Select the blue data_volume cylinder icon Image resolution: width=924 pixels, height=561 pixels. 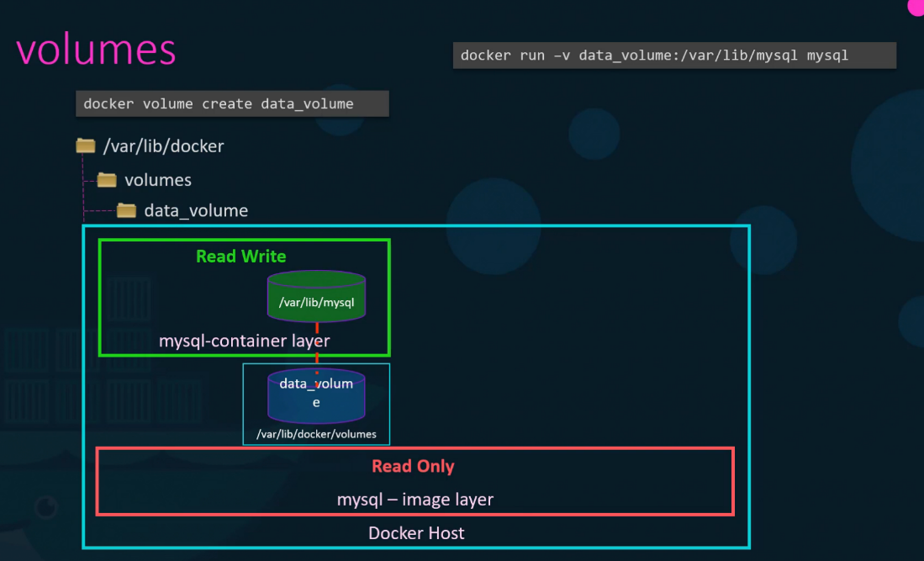[x=315, y=396]
